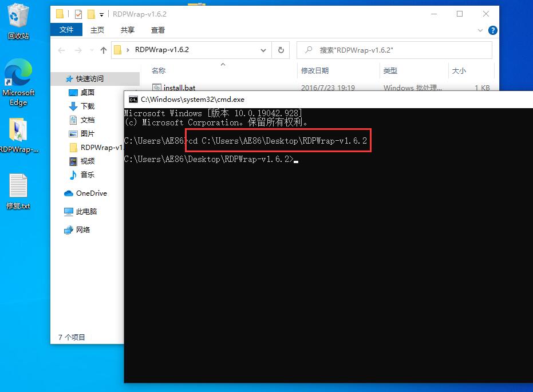The width and height of the screenshot is (533, 392).
Task: Click the RDPWrap-v1.6.2 address bar path
Action: 162,50
